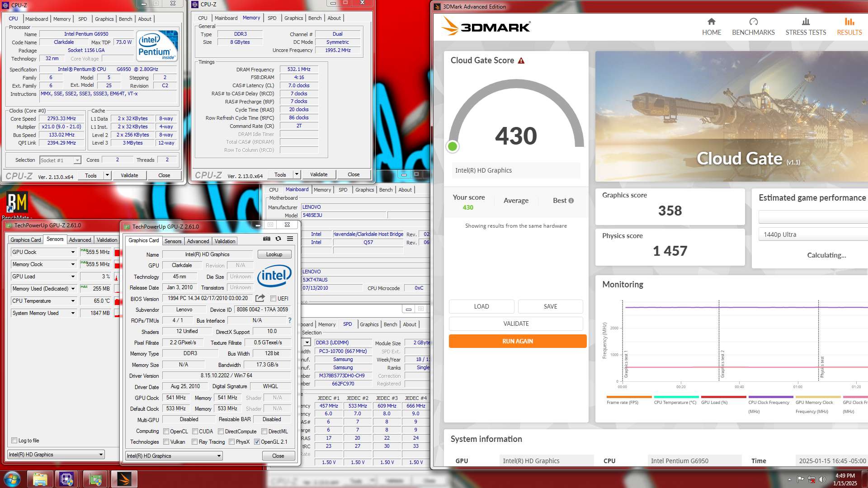Click the GPU Load red legend bar

pos(723,397)
